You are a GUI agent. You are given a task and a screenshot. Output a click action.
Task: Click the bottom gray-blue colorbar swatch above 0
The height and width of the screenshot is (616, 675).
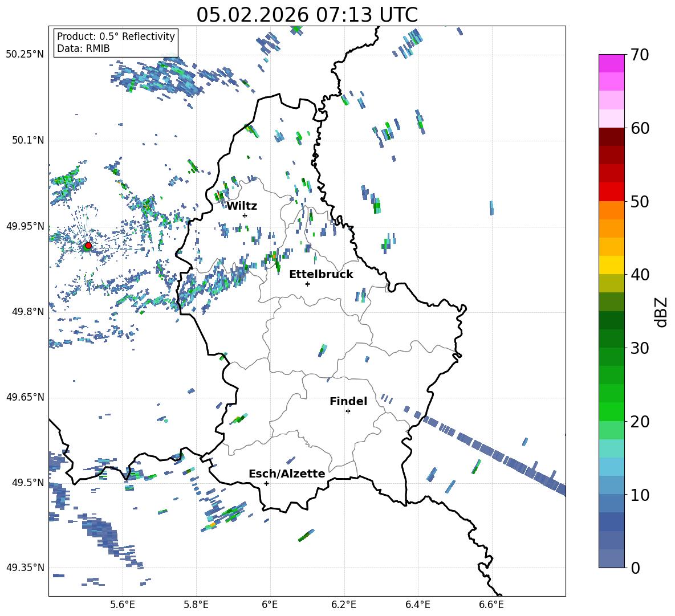tap(611, 558)
